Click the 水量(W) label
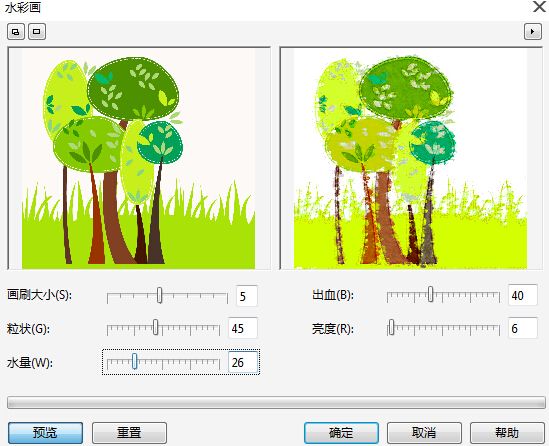Viewport: 549px width, 446px height. coord(30,362)
